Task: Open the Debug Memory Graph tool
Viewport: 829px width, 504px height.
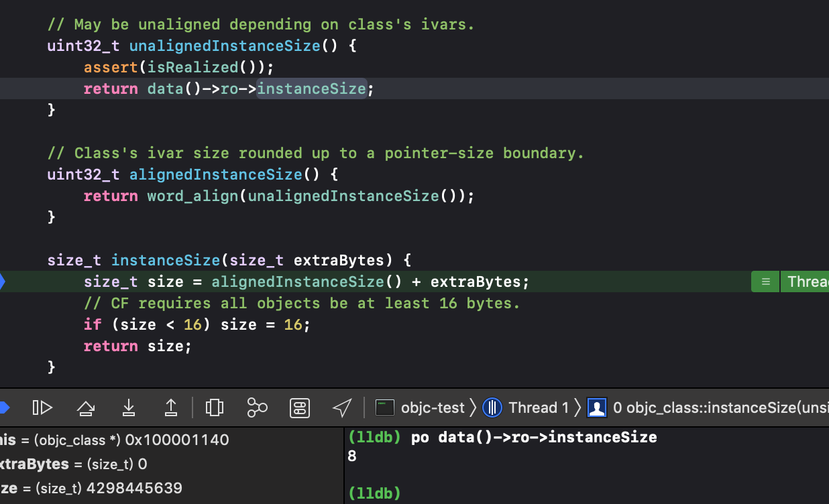Action: [257, 407]
